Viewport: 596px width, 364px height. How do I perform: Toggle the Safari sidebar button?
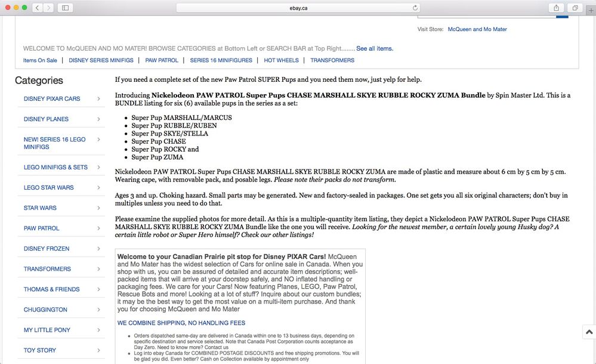click(65, 8)
